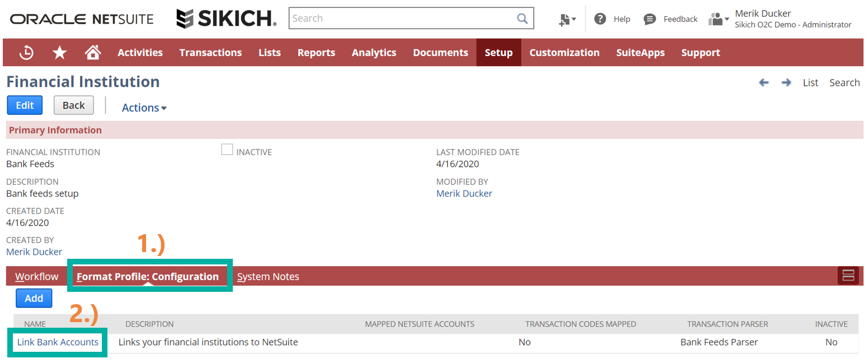The width and height of the screenshot is (868, 363).
Task: Open the Link Bank Accounts link
Action: 58,342
